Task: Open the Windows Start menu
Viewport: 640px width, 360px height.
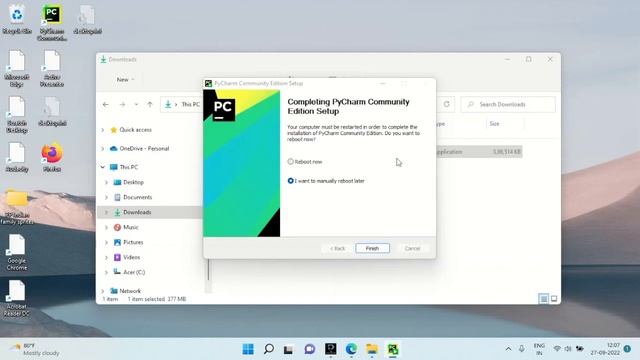Action: tap(248, 349)
